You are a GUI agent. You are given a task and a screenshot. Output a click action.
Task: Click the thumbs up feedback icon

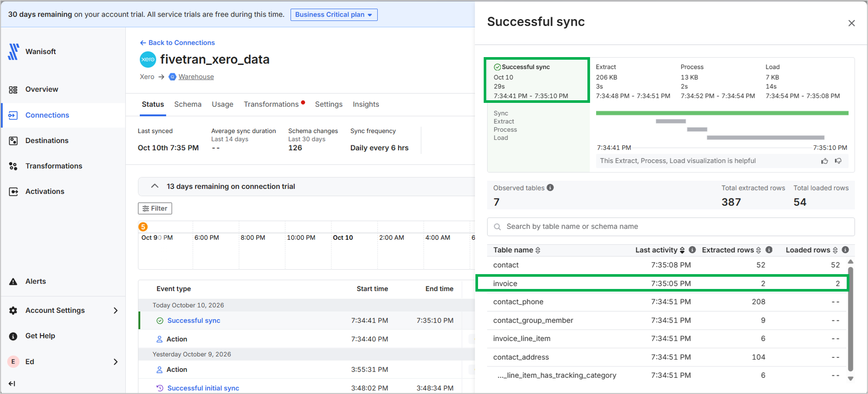tap(824, 161)
